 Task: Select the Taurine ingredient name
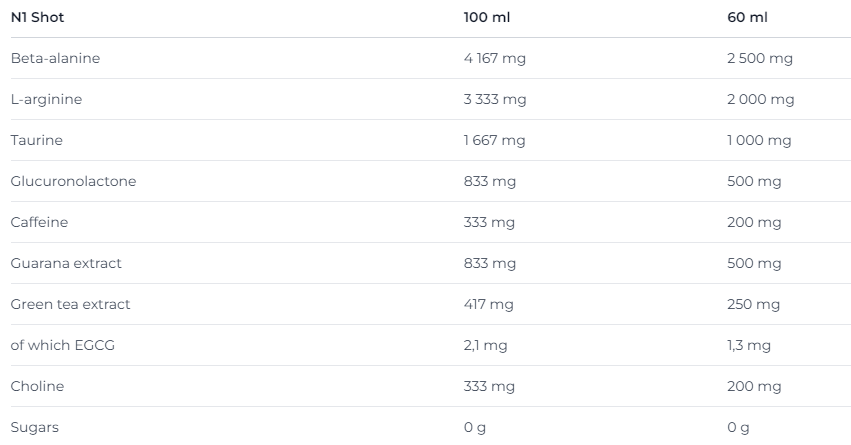click(x=36, y=140)
